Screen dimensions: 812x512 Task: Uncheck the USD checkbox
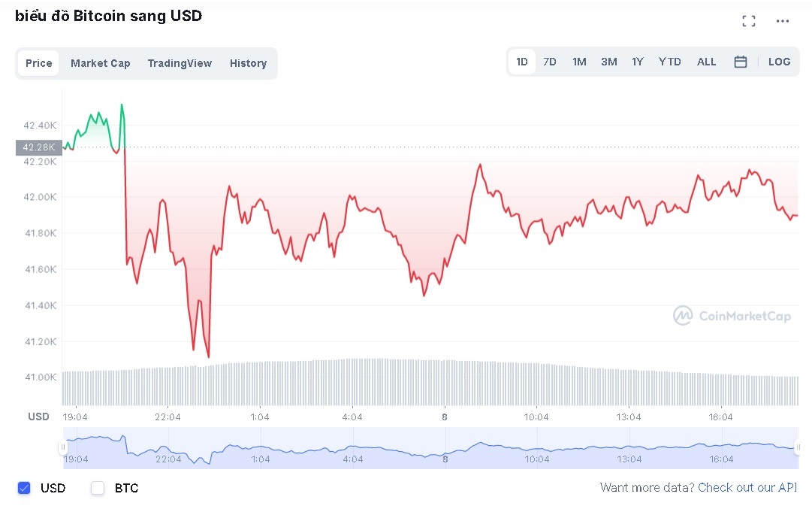point(22,488)
